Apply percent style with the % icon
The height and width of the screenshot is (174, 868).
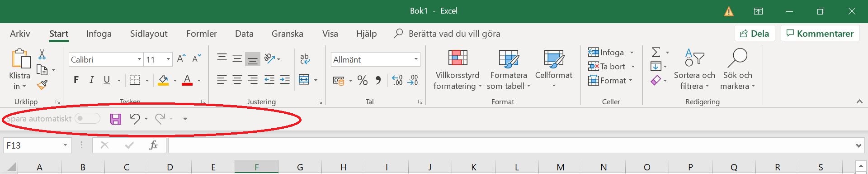pos(362,81)
